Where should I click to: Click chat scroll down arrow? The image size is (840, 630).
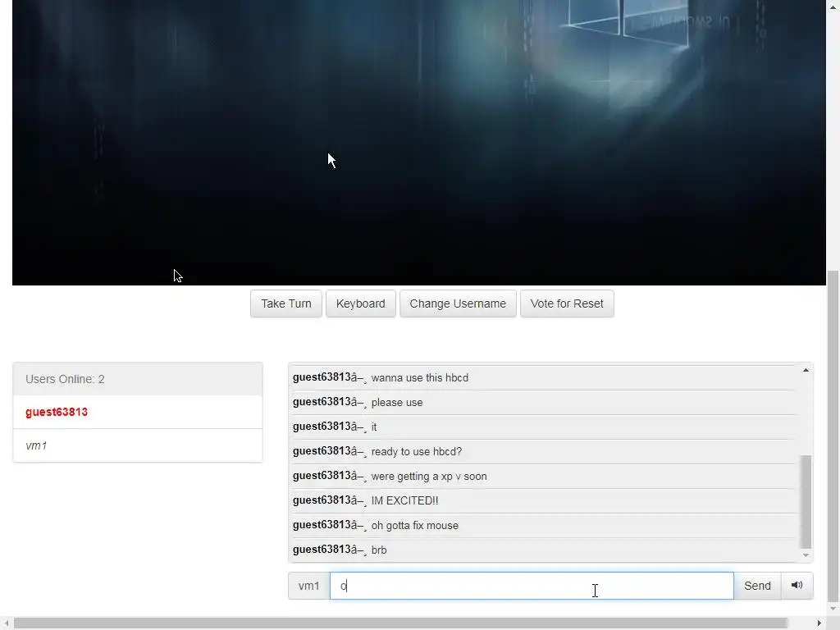tap(806, 555)
